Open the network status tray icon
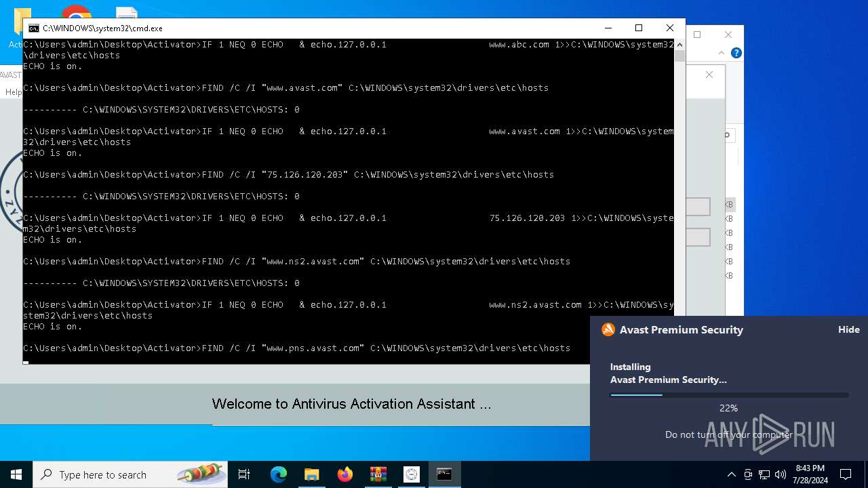This screenshot has width=868, height=488. (764, 474)
